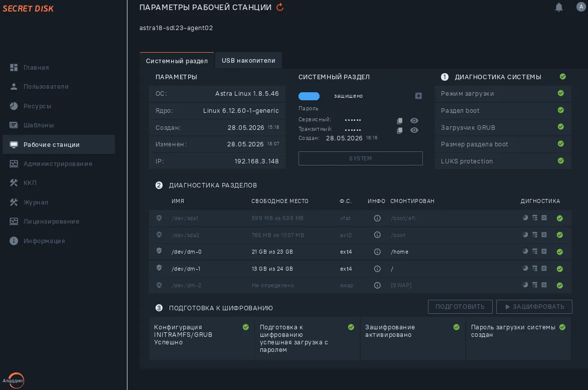
Task: Show info for /dev/dm-2 swap partition
Action: tap(377, 285)
